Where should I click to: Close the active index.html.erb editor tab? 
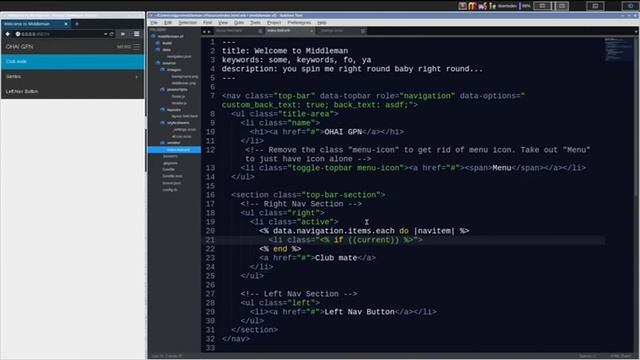(x=311, y=31)
